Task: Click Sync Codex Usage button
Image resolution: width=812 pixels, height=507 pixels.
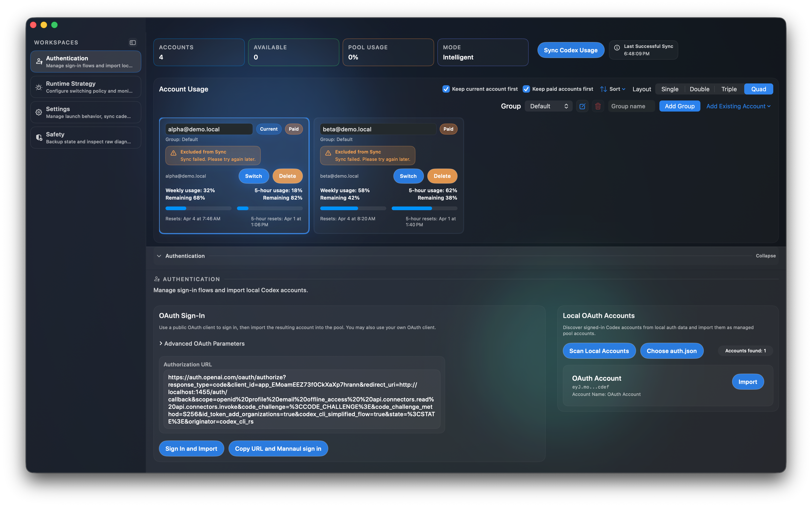Action: point(571,50)
